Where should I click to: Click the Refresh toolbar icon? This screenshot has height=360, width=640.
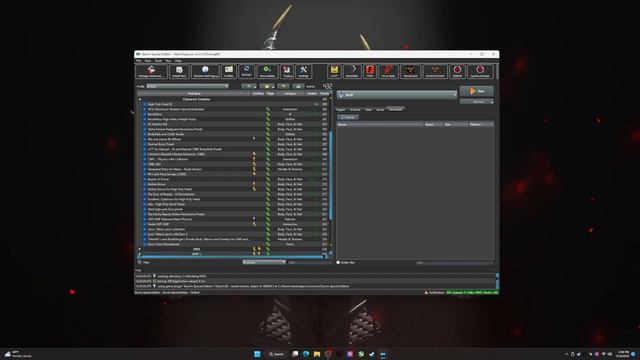tap(246, 71)
